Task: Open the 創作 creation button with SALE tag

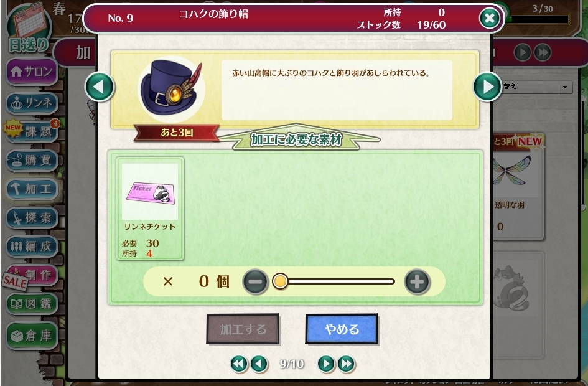Action: [x=32, y=276]
